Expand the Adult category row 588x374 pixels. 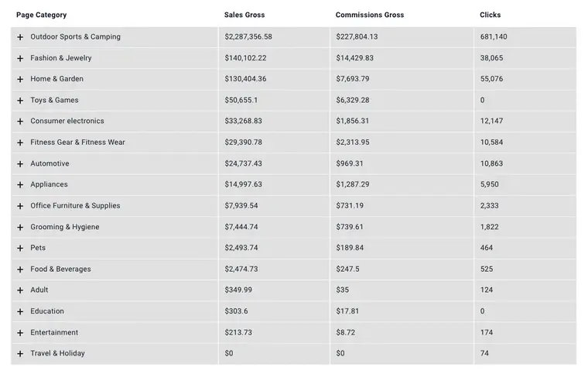(20, 290)
